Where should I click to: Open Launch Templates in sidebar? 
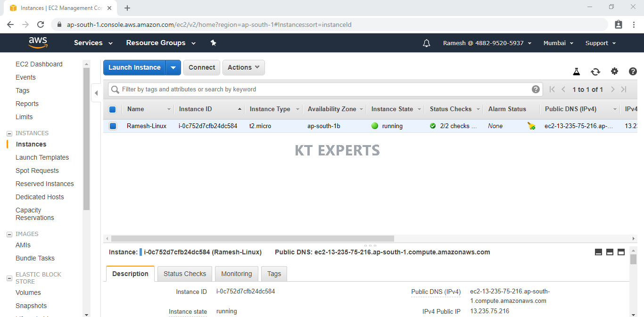pos(42,157)
